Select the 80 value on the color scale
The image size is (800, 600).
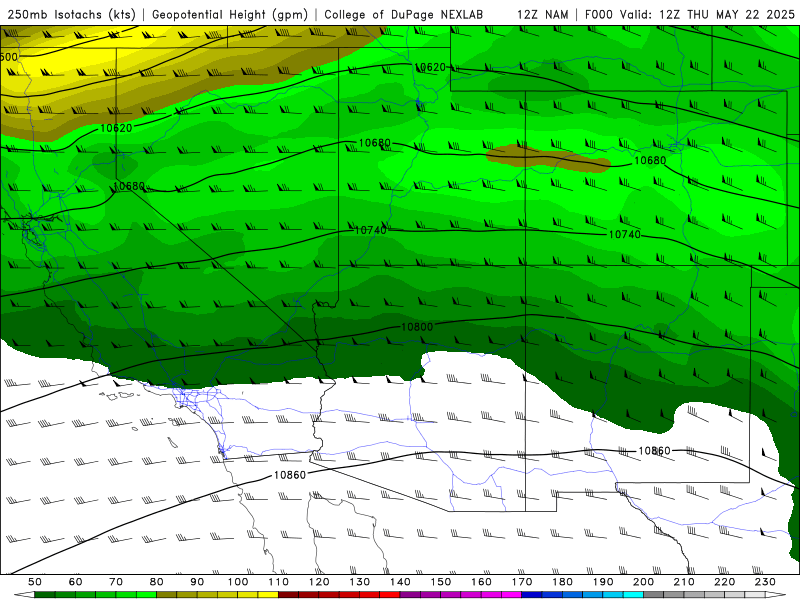[x=157, y=582]
